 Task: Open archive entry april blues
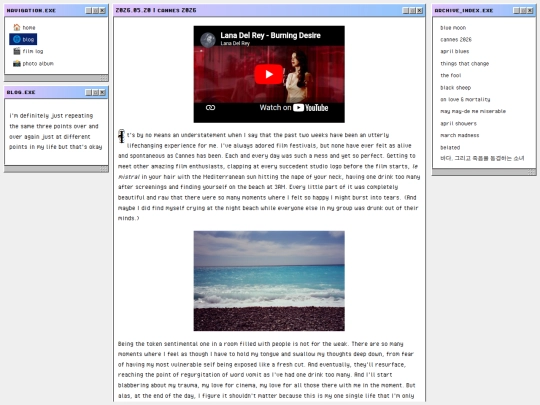tap(455, 51)
